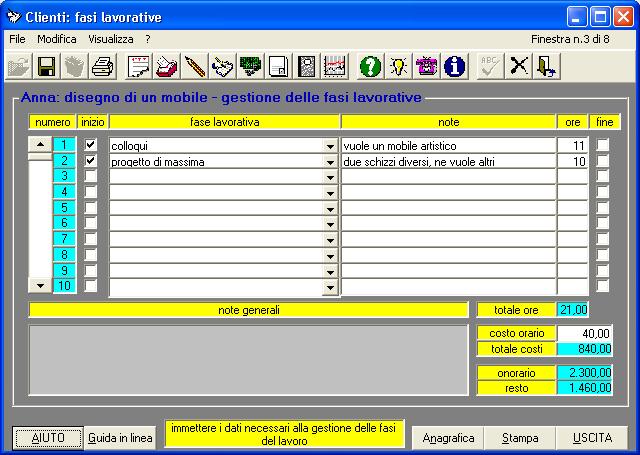The height and width of the screenshot is (455, 640).
Task: Uncheck the inizio checkbox for row 1
Action: 91,145
